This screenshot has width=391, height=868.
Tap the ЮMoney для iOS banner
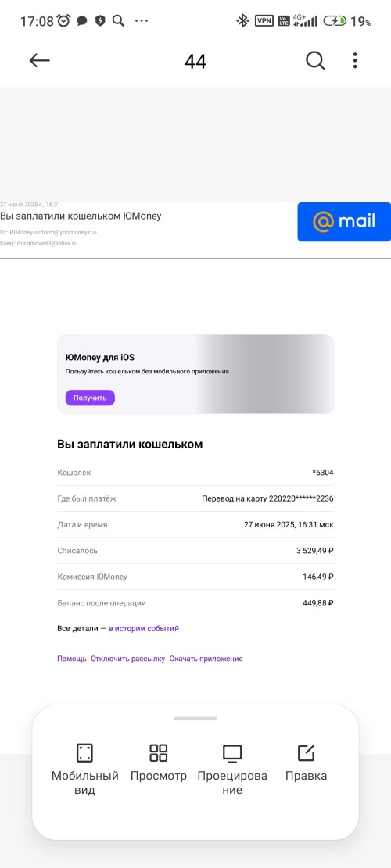click(195, 374)
